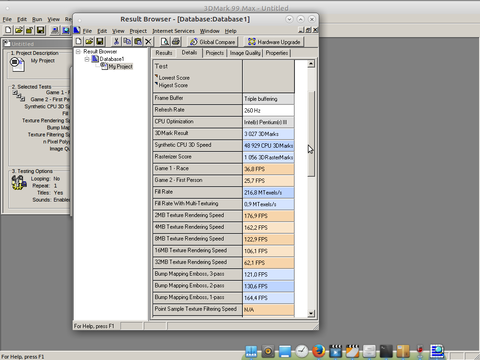
Task: Switch to the Results tab
Action: 164,53
